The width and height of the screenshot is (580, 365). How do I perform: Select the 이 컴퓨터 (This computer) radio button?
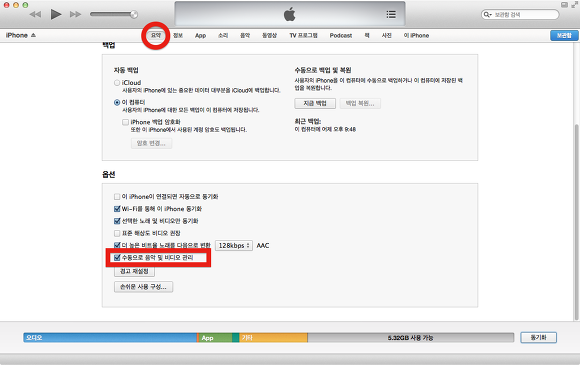(117, 102)
